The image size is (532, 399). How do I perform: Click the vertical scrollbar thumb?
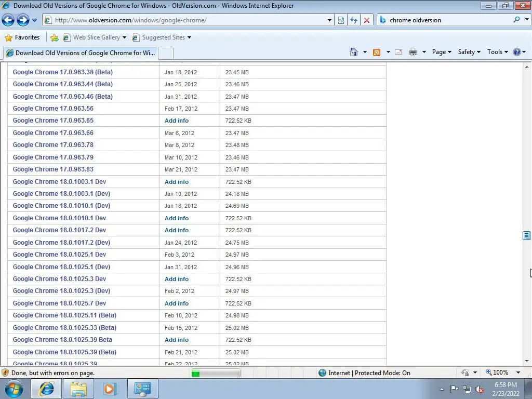click(527, 235)
